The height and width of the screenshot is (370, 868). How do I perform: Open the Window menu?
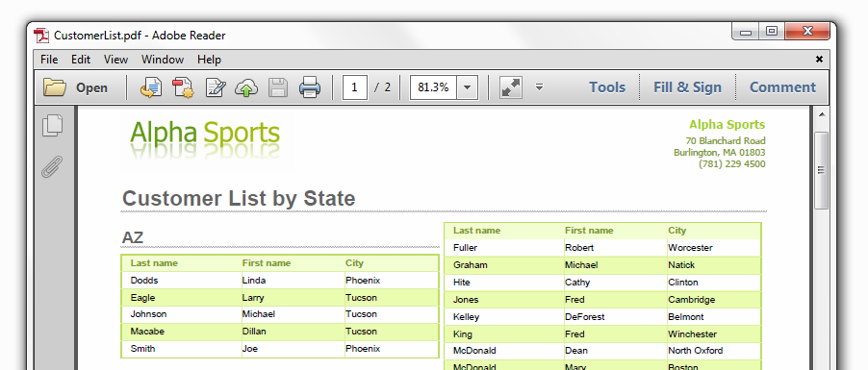163,60
